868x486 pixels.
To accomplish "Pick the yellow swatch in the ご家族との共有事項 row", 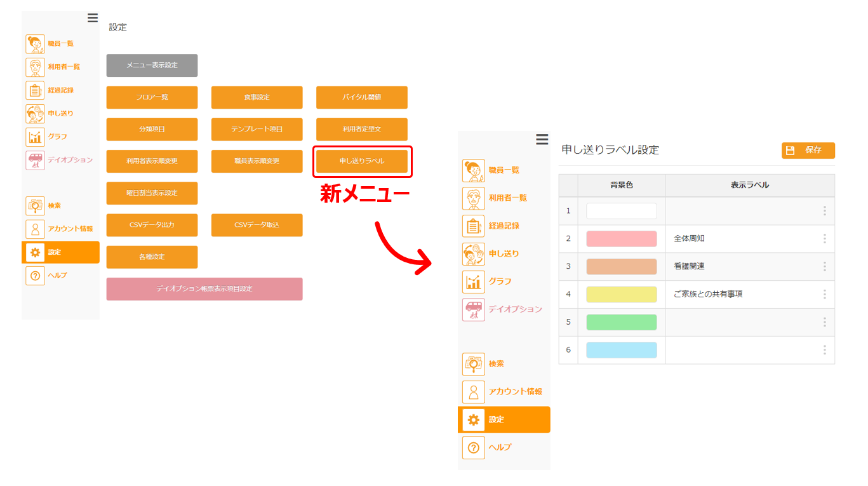I will pos(622,294).
